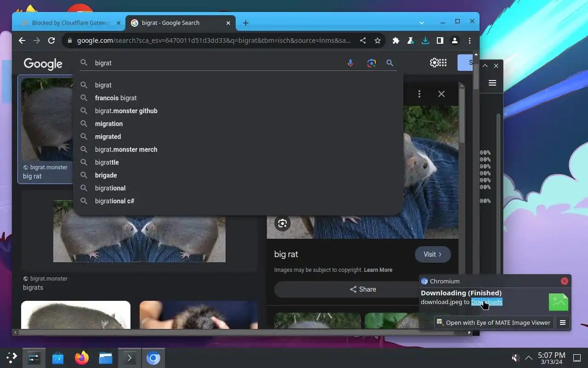This screenshot has width=588, height=368.
Task: Choose the 'francois bigrat' suggestion
Action: pos(237,98)
